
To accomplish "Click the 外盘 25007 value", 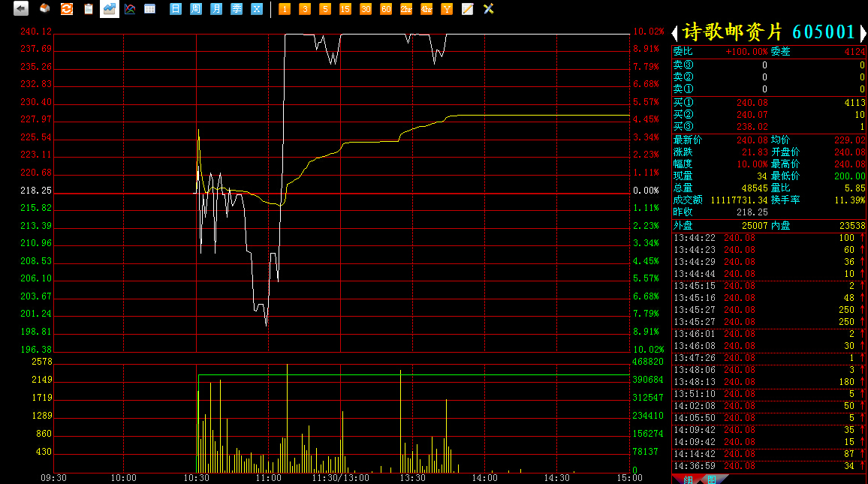I will (755, 226).
